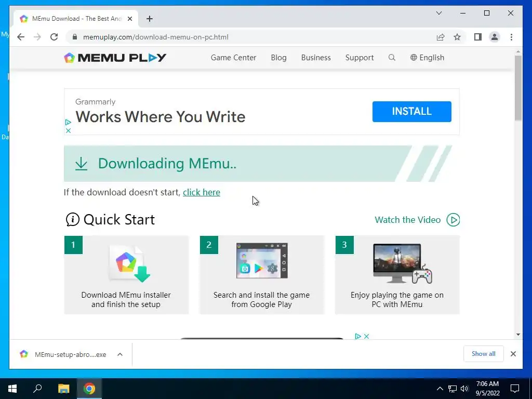
Task: Select step 1 Download MEmu installer card
Action: click(126, 275)
